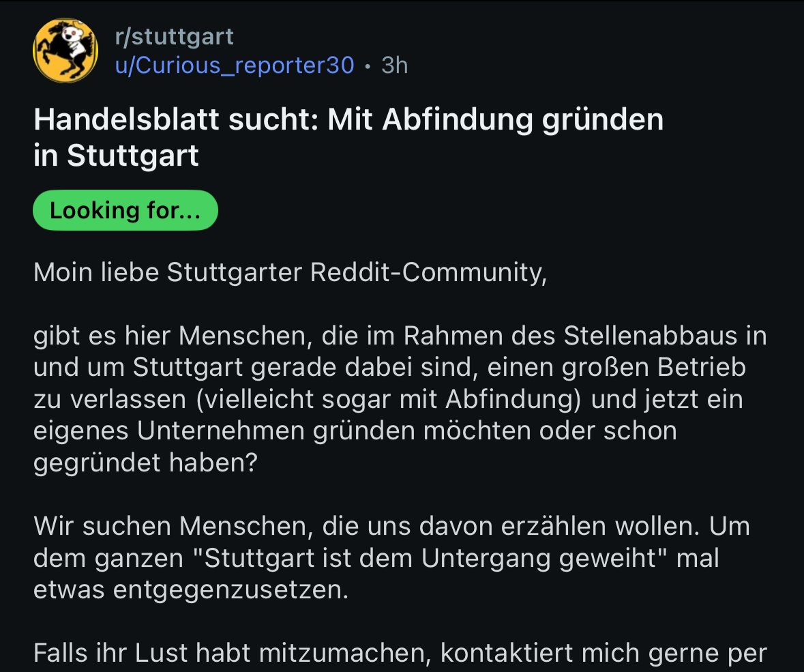Go to the r/stuttgart subreddit link
The image size is (804, 672).
point(174,37)
